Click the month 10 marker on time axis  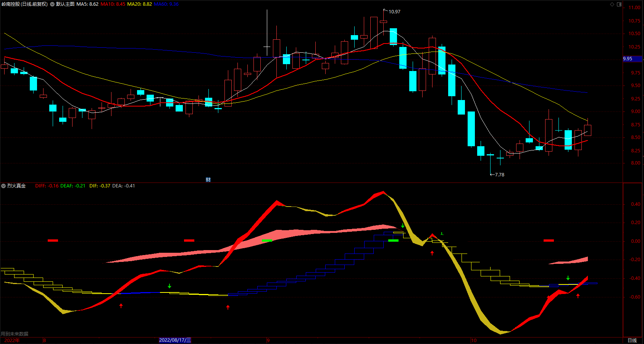[474, 340]
